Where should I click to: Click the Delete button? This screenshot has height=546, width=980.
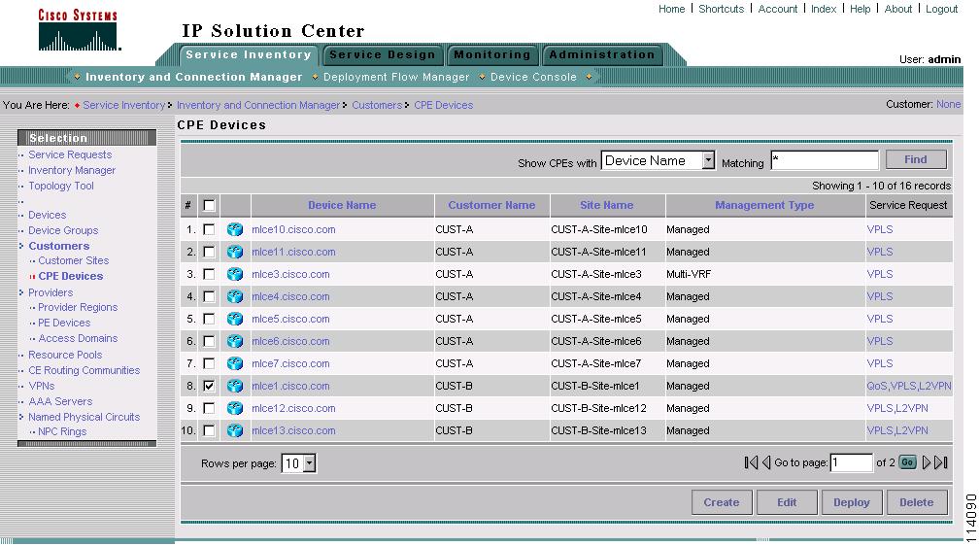[916, 502]
